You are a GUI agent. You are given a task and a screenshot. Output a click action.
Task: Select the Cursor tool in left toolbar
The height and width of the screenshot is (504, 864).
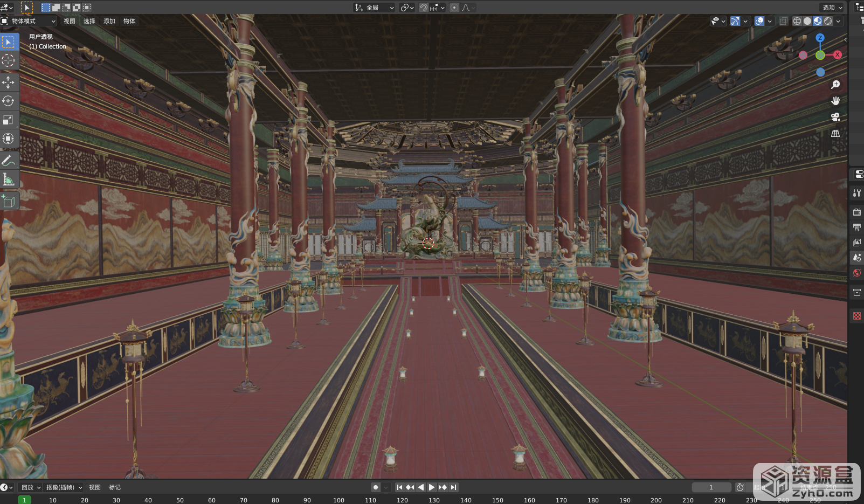8,60
